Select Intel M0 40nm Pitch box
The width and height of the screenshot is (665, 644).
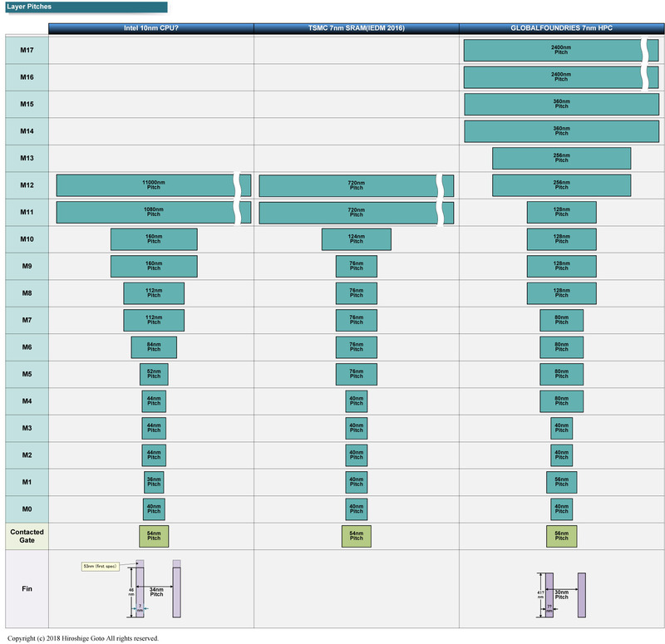(x=154, y=509)
